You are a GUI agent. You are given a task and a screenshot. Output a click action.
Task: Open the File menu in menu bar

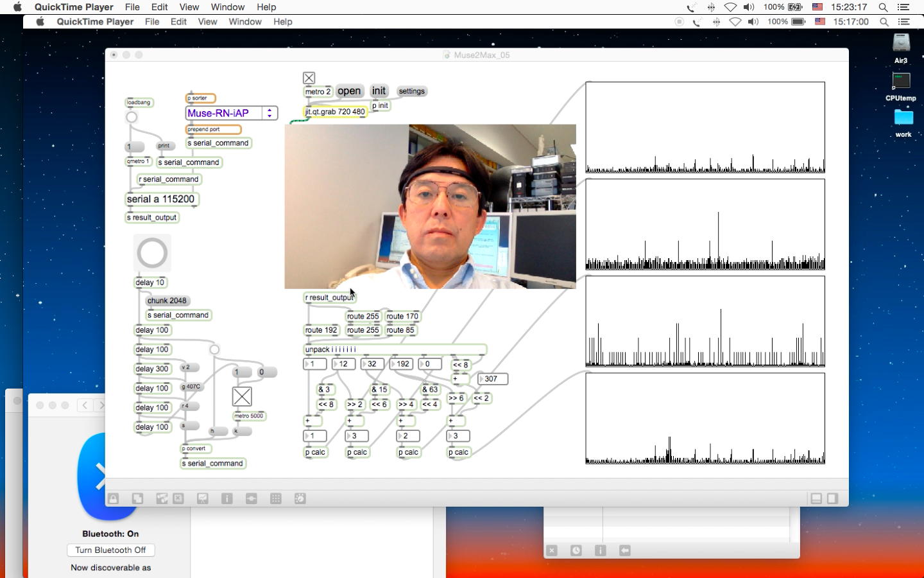pyautogui.click(x=132, y=7)
